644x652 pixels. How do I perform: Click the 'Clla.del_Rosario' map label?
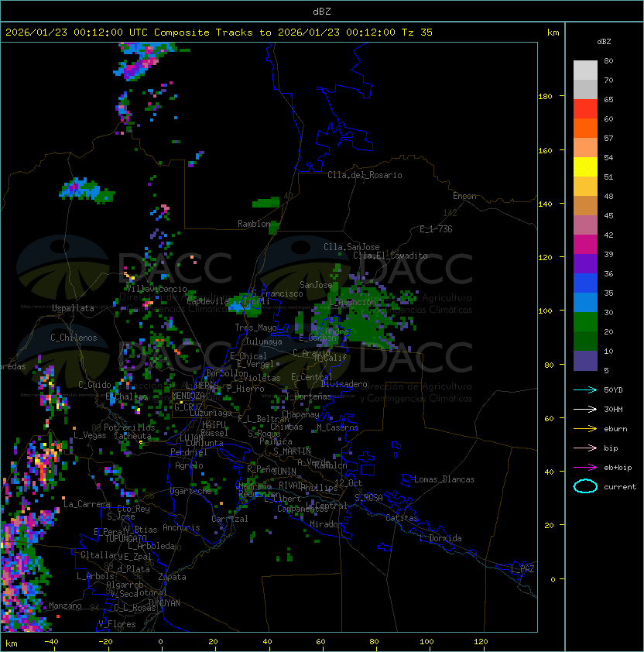pos(365,175)
